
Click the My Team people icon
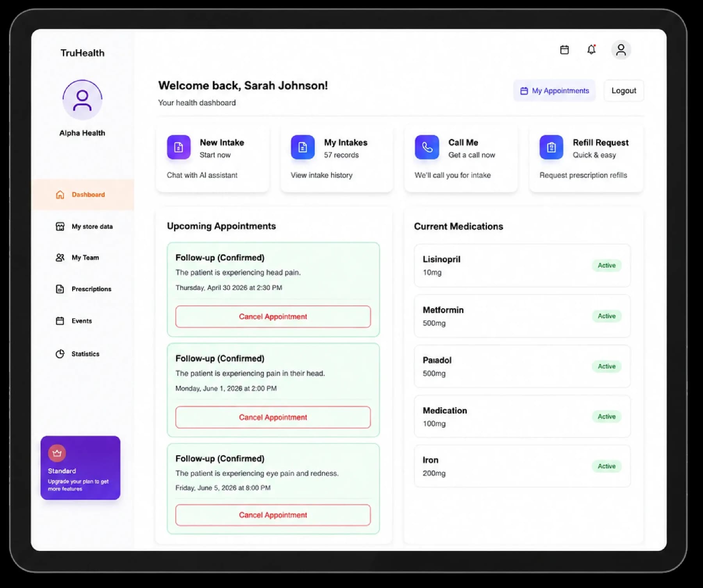[x=60, y=258]
